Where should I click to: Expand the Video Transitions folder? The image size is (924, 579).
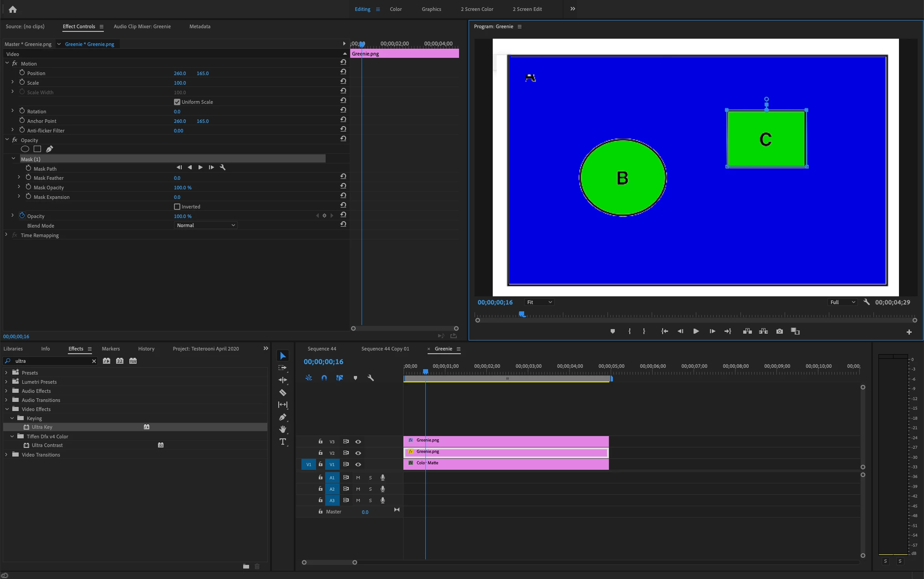[x=6, y=455]
